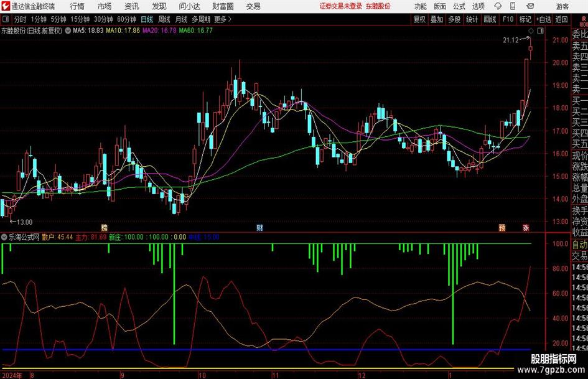The width and height of the screenshot is (588, 379).
Task: Click the 13.00 low price label
Action: coord(24,222)
